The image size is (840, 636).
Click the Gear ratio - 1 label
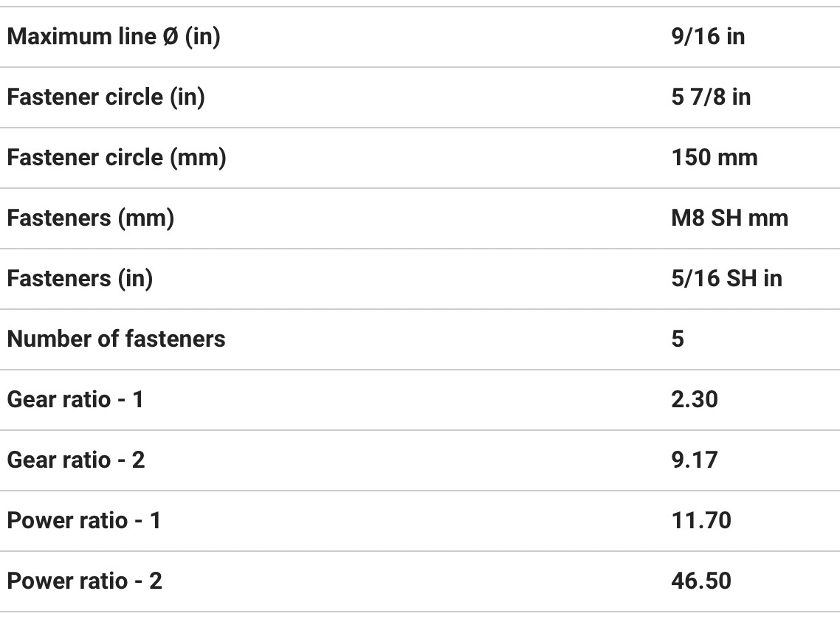coord(75,400)
